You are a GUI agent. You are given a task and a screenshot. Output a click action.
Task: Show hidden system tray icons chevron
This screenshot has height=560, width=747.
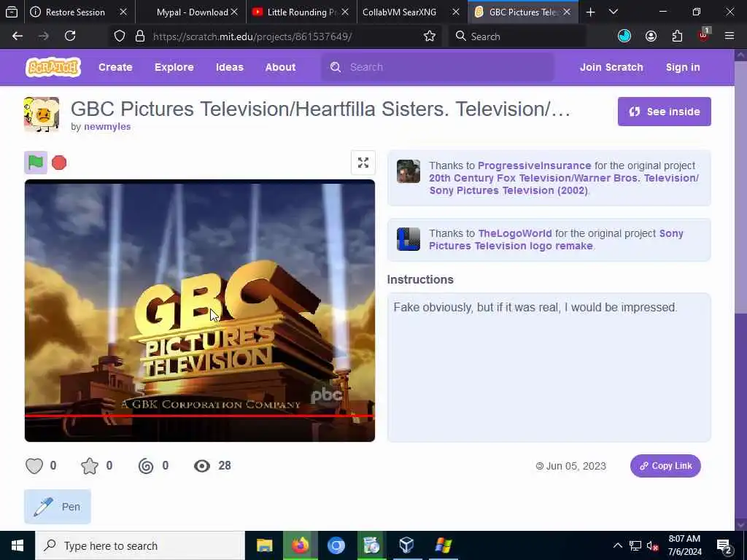617,545
